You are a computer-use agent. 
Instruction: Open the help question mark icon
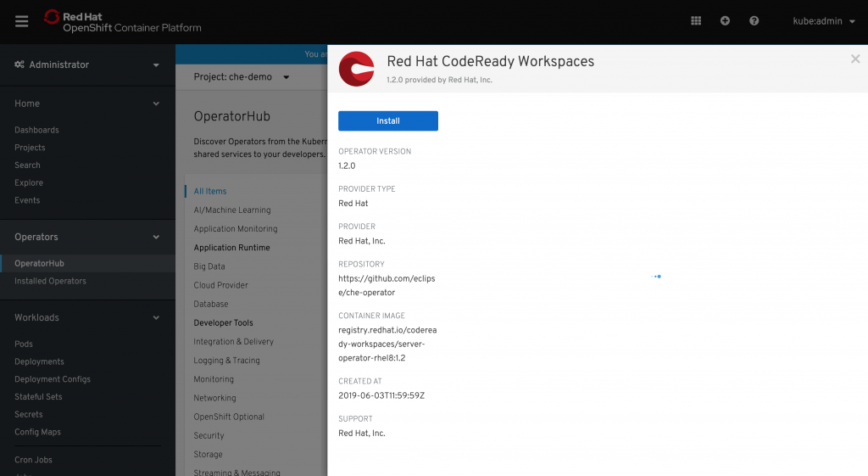point(754,21)
